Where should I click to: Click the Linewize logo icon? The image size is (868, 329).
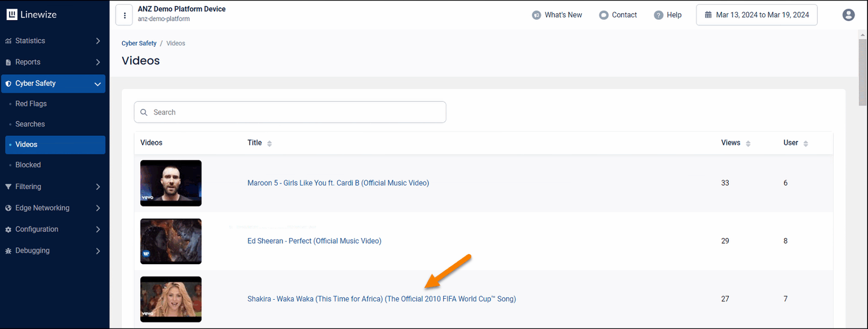point(12,15)
